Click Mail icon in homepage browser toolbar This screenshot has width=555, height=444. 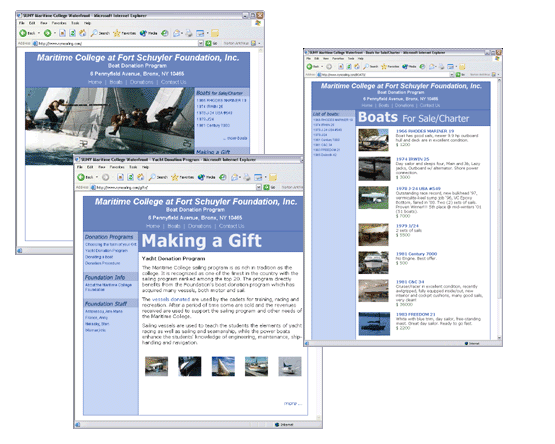point(176,33)
